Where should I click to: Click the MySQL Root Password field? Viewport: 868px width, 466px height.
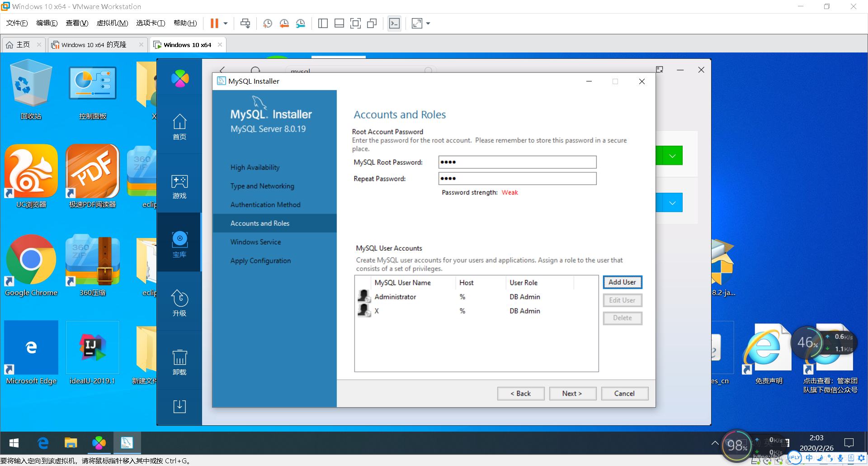(x=517, y=162)
